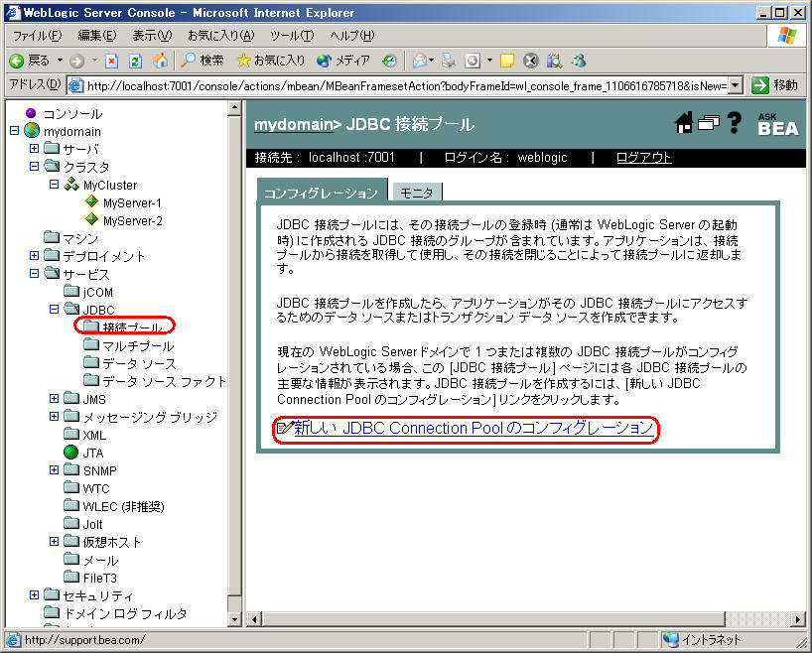This screenshot has width=812, height=653.
Task: Click the ログアウト link
Action: point(643,158)
